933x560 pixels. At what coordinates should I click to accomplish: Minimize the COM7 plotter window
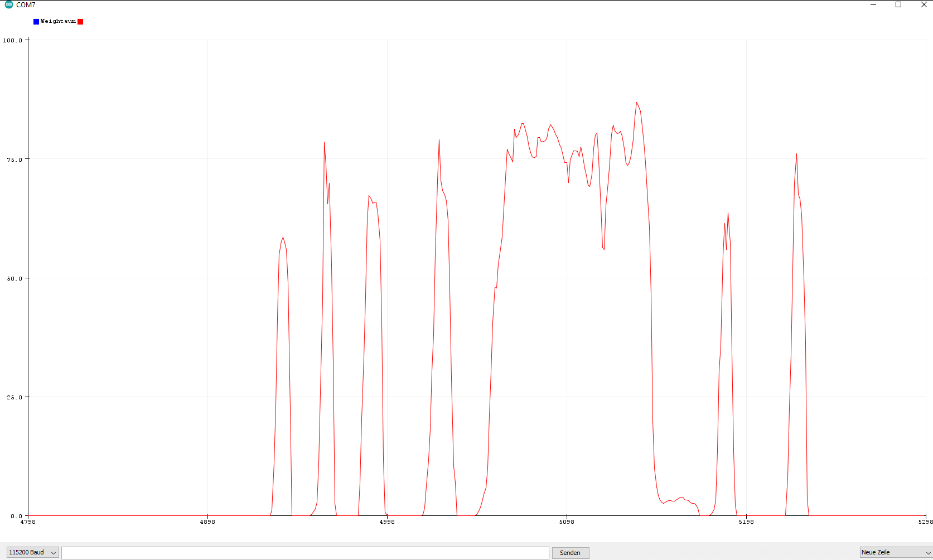click(873, 4)
